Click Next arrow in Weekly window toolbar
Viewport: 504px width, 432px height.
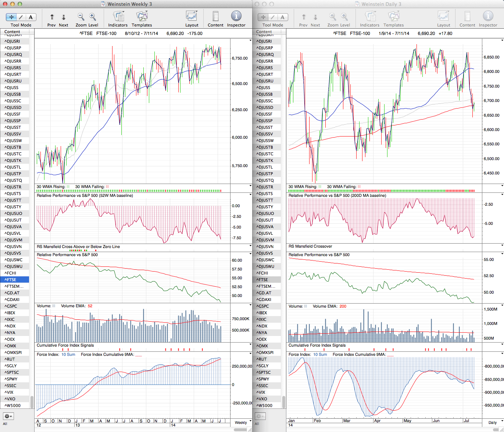coord(64,17)
